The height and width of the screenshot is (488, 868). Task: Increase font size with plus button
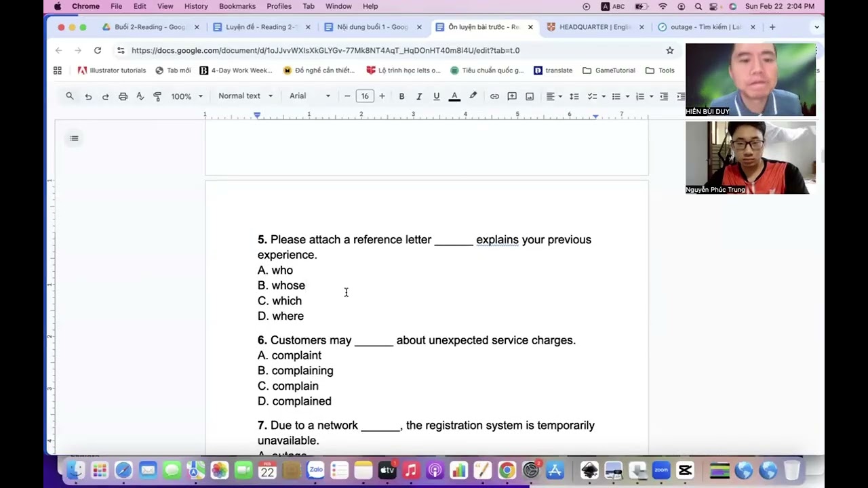click(382, 96)
